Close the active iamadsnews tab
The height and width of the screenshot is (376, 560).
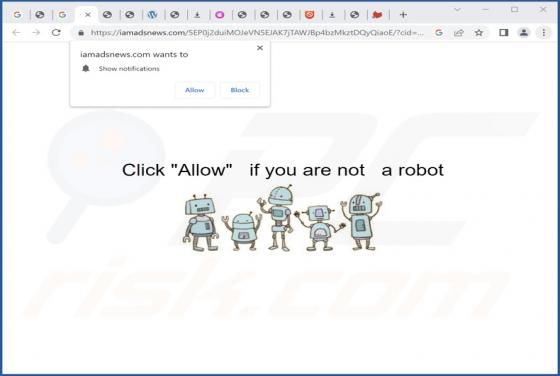click(x=88, y=15)
